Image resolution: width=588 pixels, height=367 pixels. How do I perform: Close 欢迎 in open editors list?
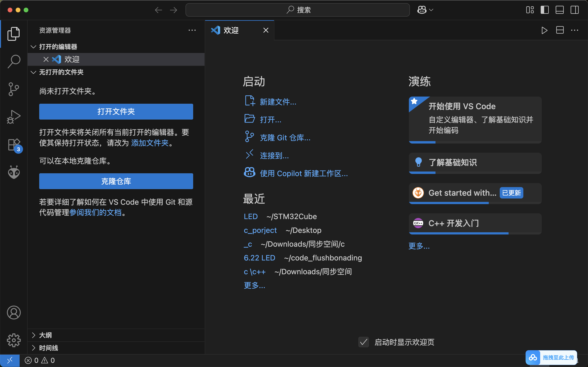point(46,60)
